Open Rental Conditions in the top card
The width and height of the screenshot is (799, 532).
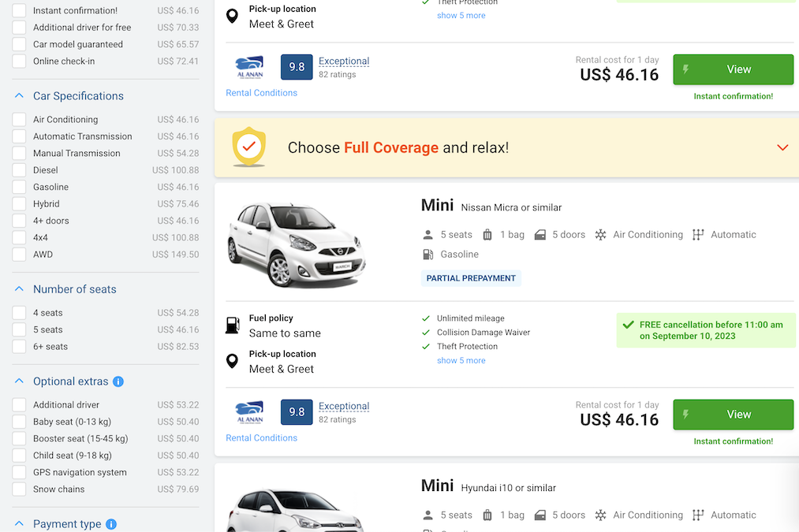click(261, 93)
